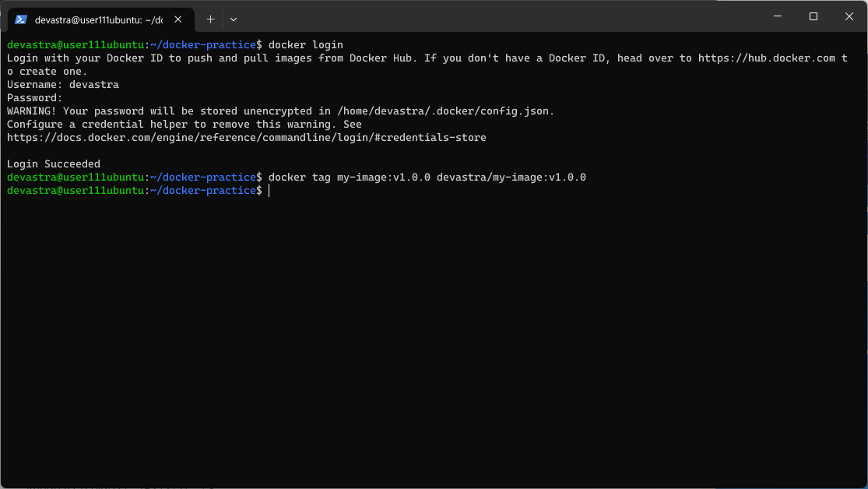
Task: Close the terminal window
Action: tap(849, 16)
